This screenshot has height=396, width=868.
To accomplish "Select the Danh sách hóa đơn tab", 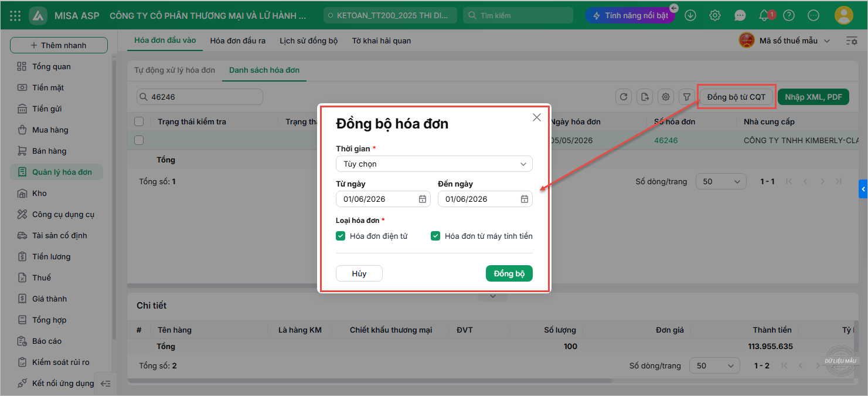I will click(264, 70).
